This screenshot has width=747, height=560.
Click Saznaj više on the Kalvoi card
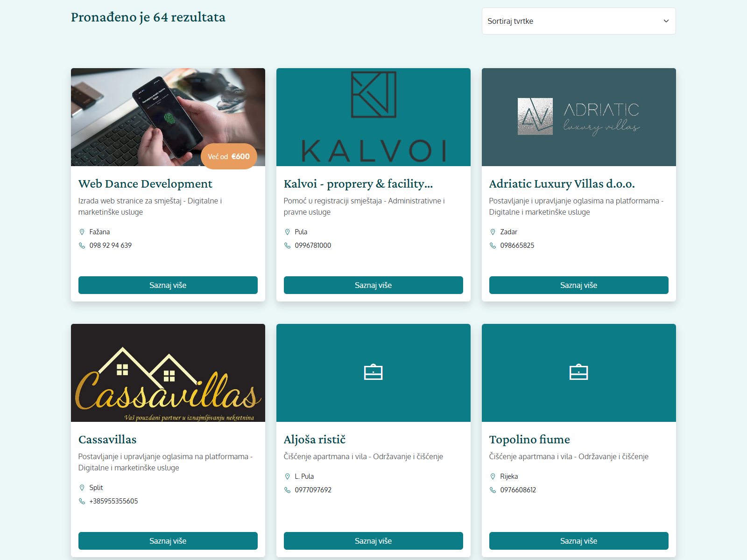tap(373, 285)
